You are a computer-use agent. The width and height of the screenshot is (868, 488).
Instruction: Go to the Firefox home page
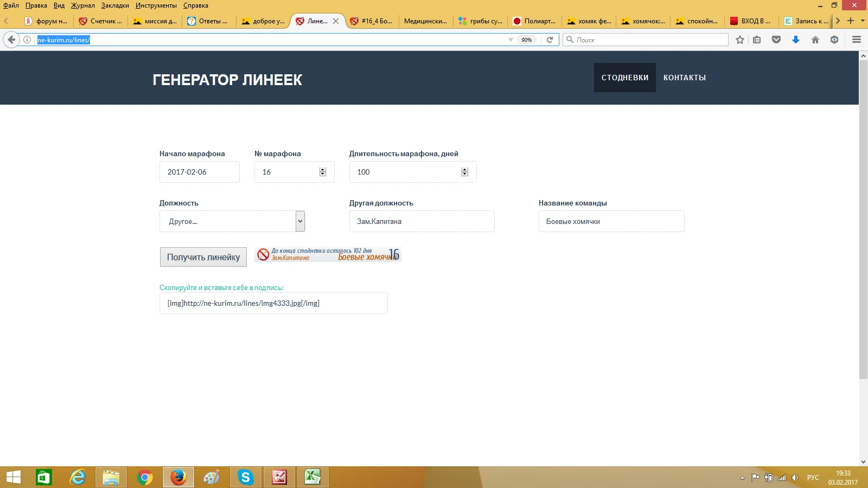pos(815,40)
